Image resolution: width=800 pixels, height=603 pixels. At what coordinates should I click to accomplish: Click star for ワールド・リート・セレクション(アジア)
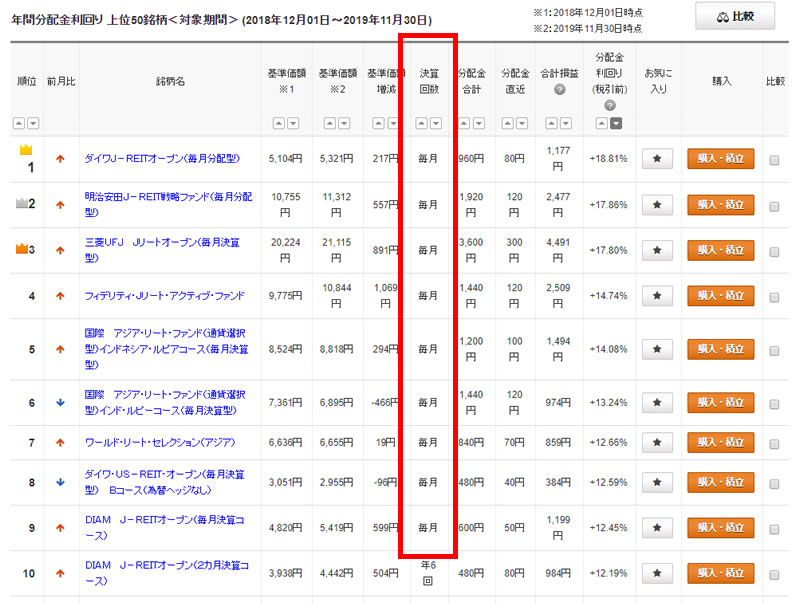pyautogui.click(x=656, y=443)
